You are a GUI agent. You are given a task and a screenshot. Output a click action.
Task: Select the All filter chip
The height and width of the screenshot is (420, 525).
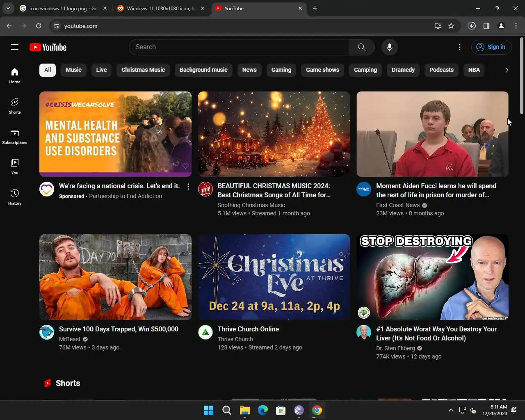(48, 70)
